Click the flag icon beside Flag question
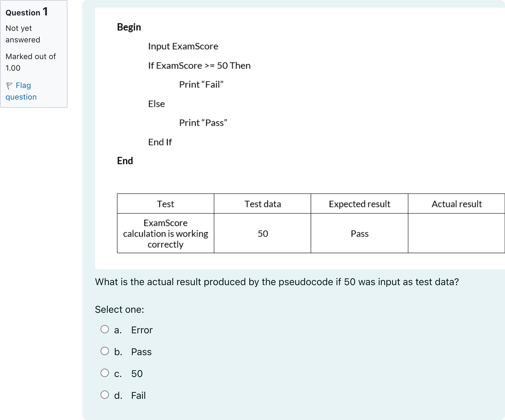 [x=9, y=86]
